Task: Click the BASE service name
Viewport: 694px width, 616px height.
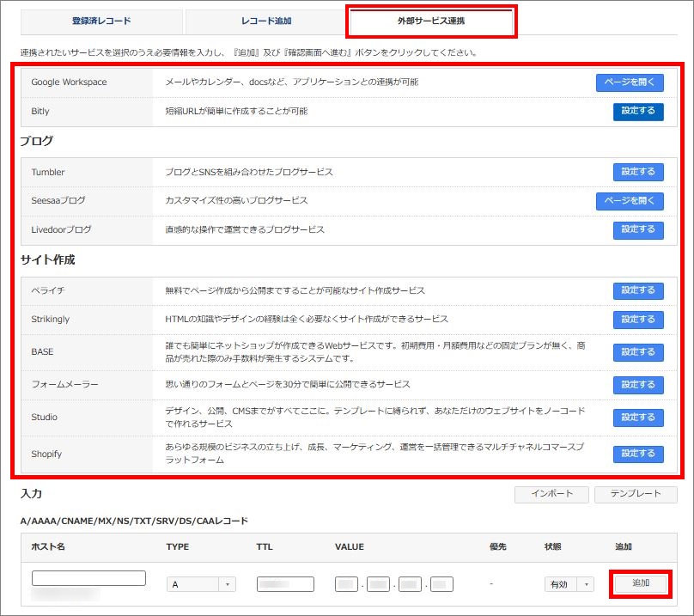Action: pyautogui.click(x=42, y=352)
